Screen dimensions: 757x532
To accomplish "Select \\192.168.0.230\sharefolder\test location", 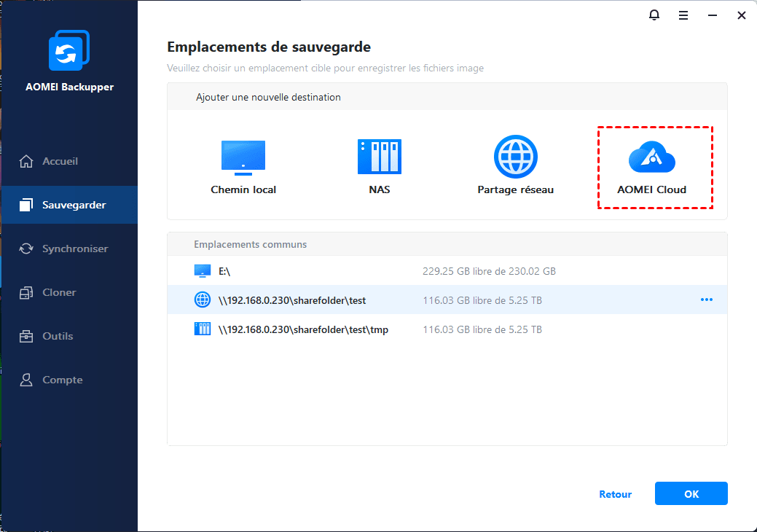I will [447, 300].
